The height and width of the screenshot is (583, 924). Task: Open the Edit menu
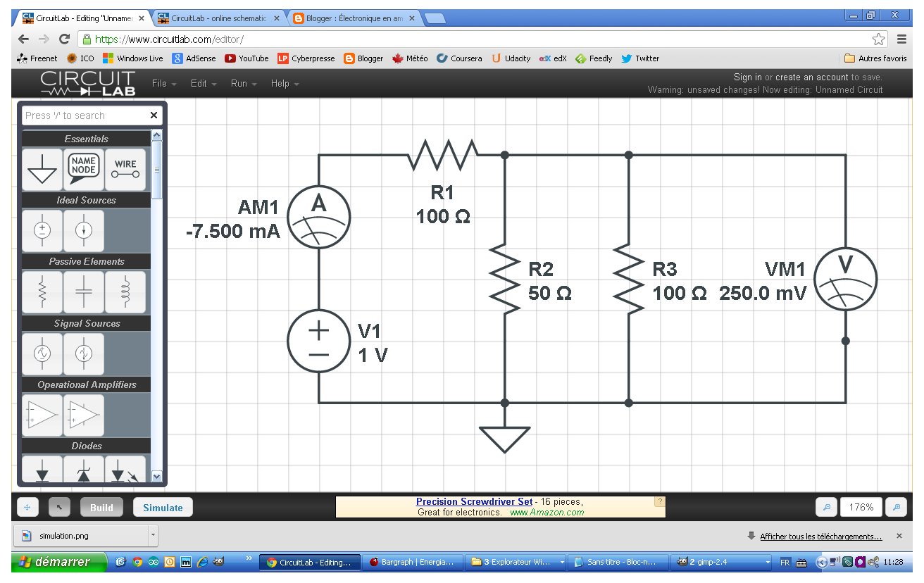(204, 84)
